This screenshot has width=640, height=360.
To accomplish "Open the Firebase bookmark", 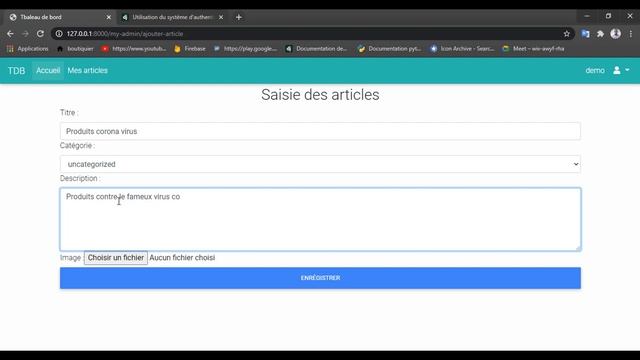I will 190,49.
